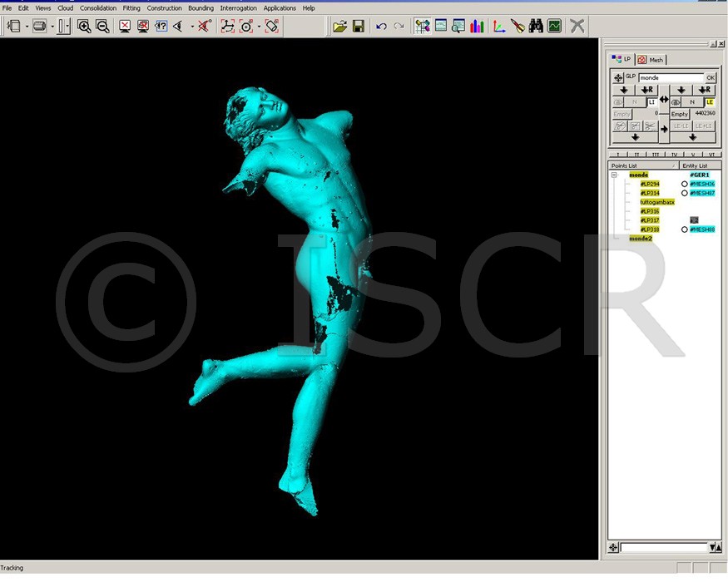Click the eye viewpoint icon
728x582 pixels.
[x=178, y=26]
